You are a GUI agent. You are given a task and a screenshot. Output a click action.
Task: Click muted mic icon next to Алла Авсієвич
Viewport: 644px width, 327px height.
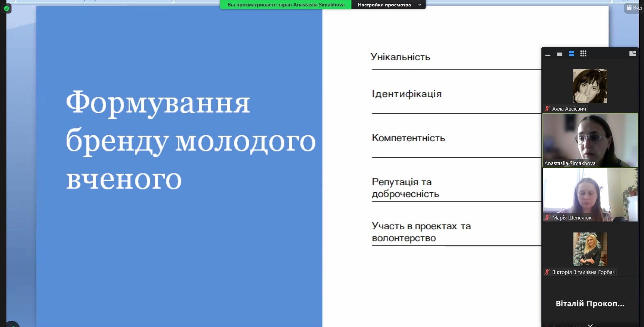point(547,109)
